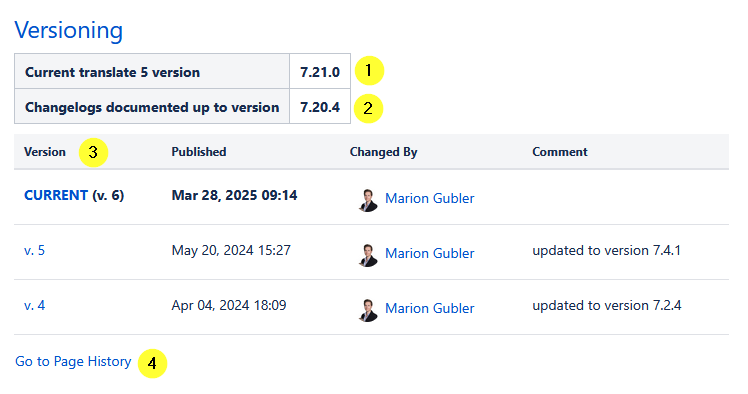Click the Version column header
The height and width of the screenshot is (394, 748).
pos(45,152)
